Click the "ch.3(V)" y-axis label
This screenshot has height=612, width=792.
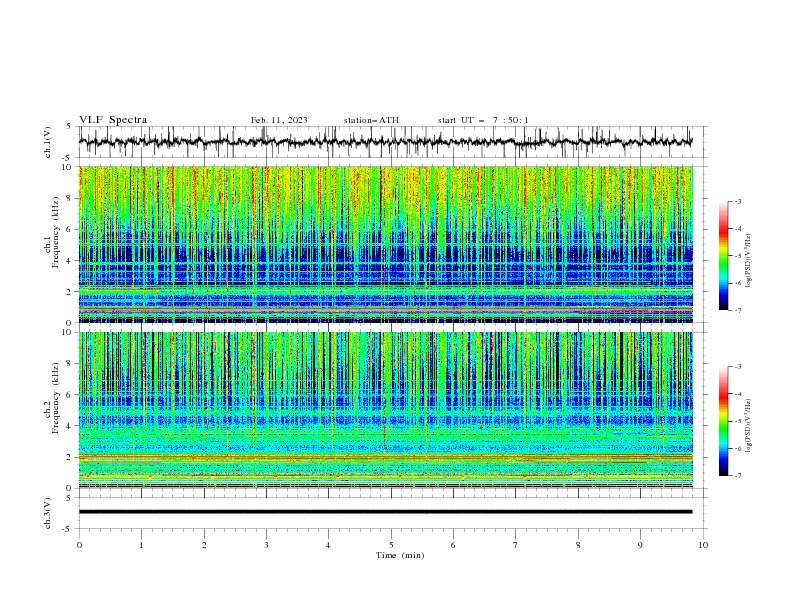[48, 513]
